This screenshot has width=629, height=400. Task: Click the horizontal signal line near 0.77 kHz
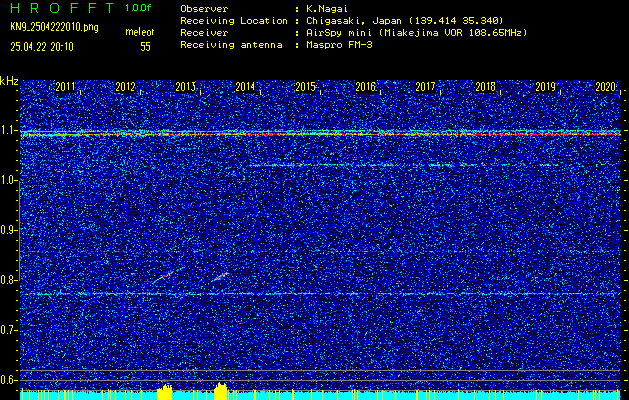tap(320, 294)
